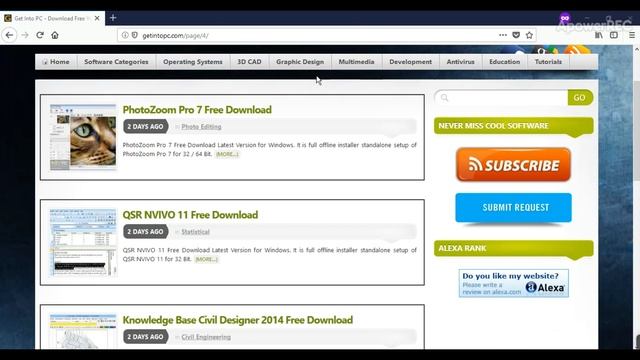The image size is (640, 360).
Task: Open the Statistical category link
Action: pos(196,232)
